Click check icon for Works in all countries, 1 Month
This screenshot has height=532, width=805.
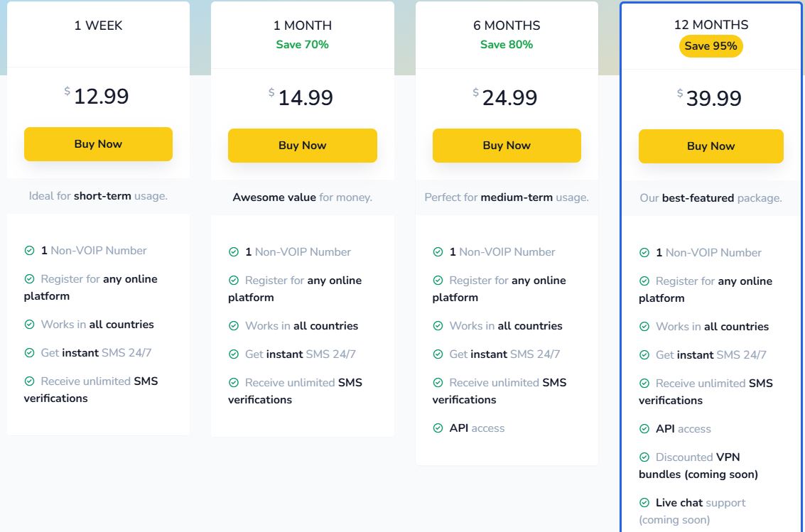[234, 326]
